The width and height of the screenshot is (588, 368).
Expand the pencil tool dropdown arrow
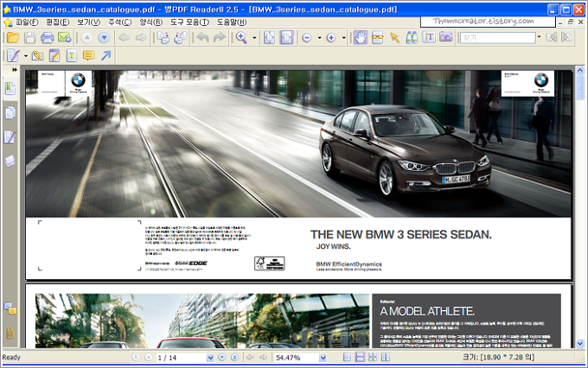pos(25,56)
